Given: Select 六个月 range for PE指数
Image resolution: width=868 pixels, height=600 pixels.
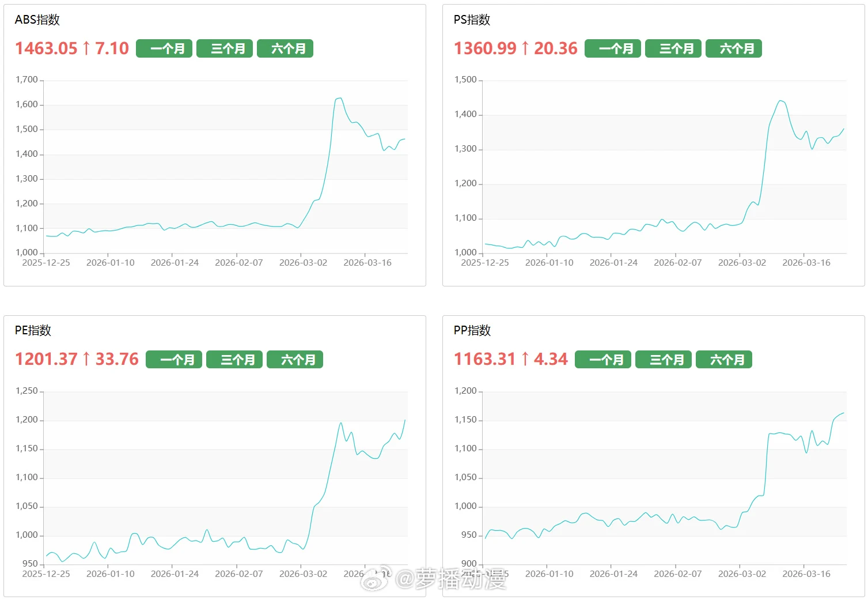Looking at the screenshot, I should (x=295, y=360).
